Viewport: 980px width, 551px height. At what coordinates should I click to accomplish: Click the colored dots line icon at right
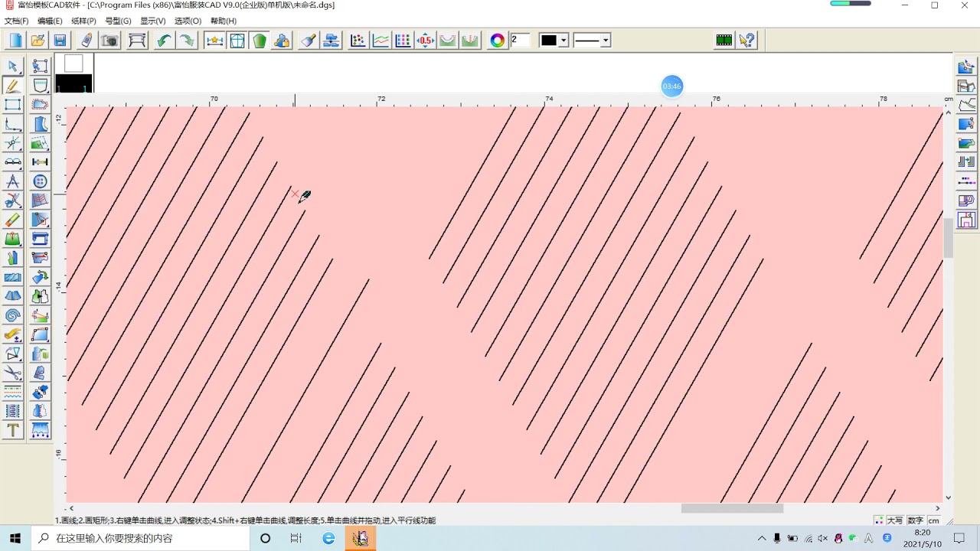[966, 181]
